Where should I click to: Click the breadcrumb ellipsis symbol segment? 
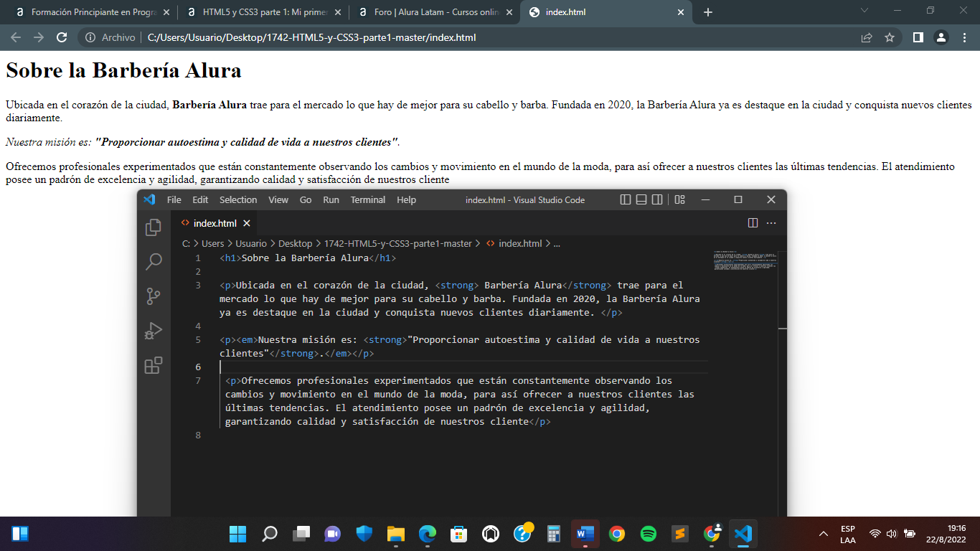pyautogui.click(x=557, y=243)
